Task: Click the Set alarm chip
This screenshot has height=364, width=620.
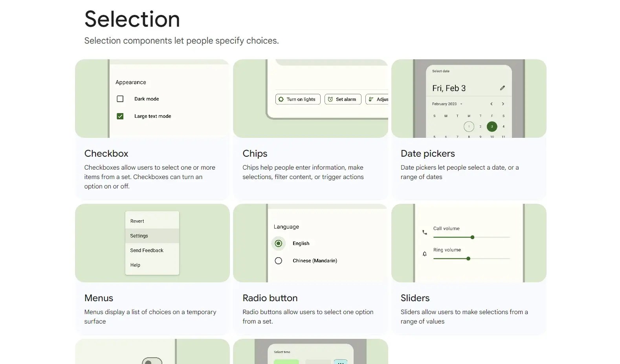Action: [343, 99]
